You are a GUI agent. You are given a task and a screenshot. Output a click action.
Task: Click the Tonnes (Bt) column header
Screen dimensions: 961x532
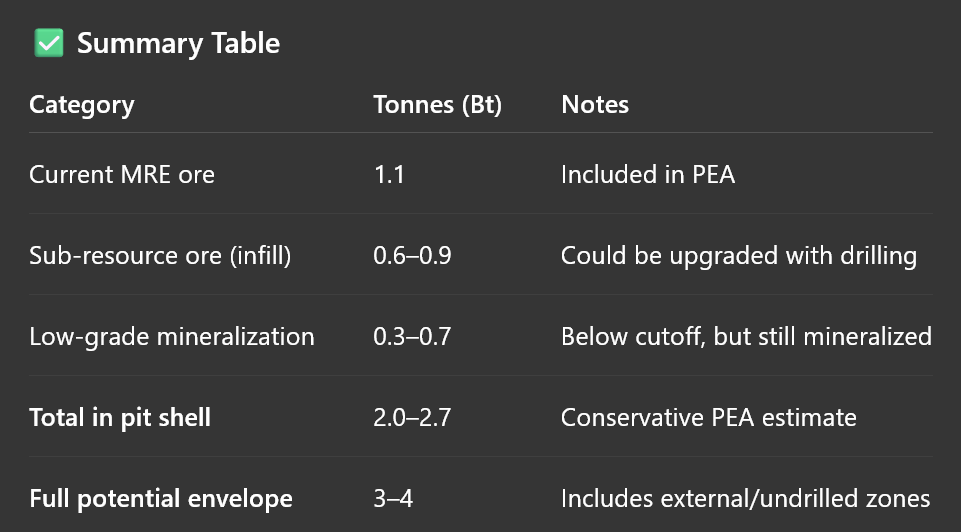coord(437,105)
